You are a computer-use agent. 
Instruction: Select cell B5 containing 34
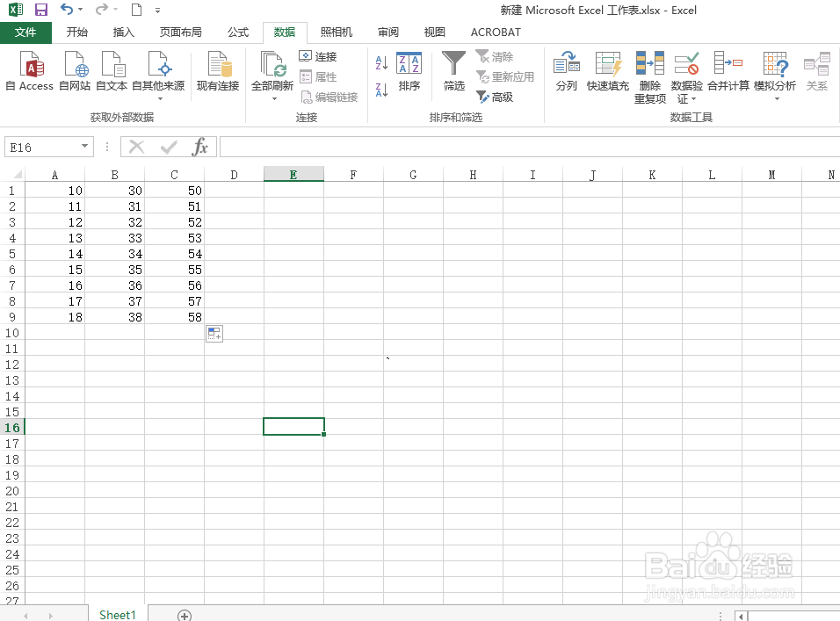(114, 254)
